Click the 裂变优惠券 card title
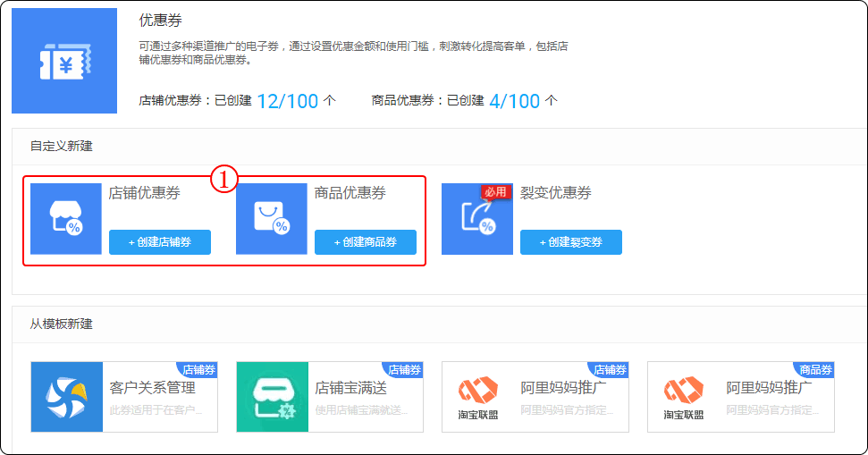Image resolution: width=868 pixels, height=455 pixels. pos(556,192)
